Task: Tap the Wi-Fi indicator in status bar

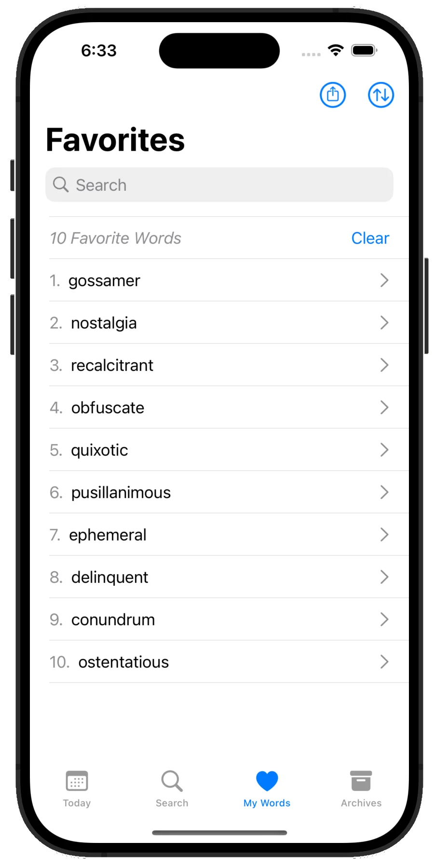Action: click(x=336, y=50)
